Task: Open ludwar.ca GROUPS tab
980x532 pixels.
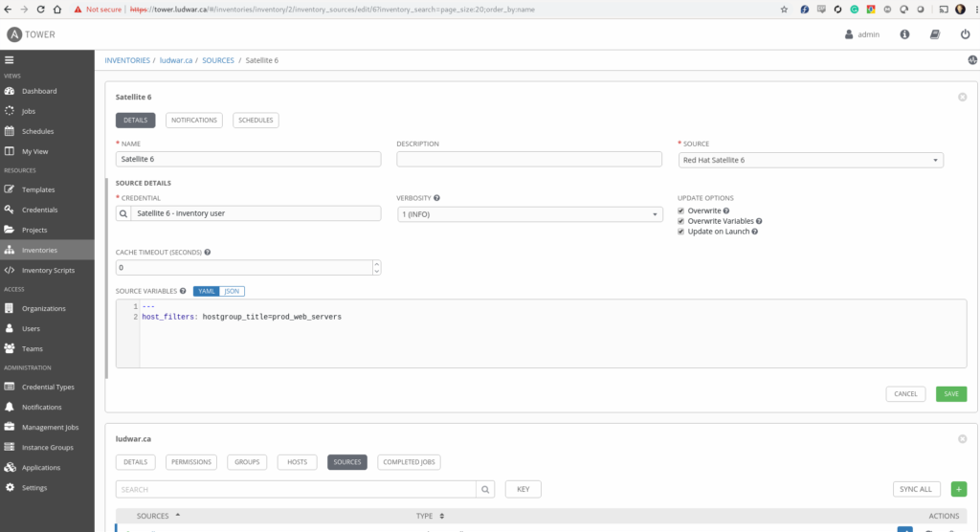Action: [x=247, y=462]
